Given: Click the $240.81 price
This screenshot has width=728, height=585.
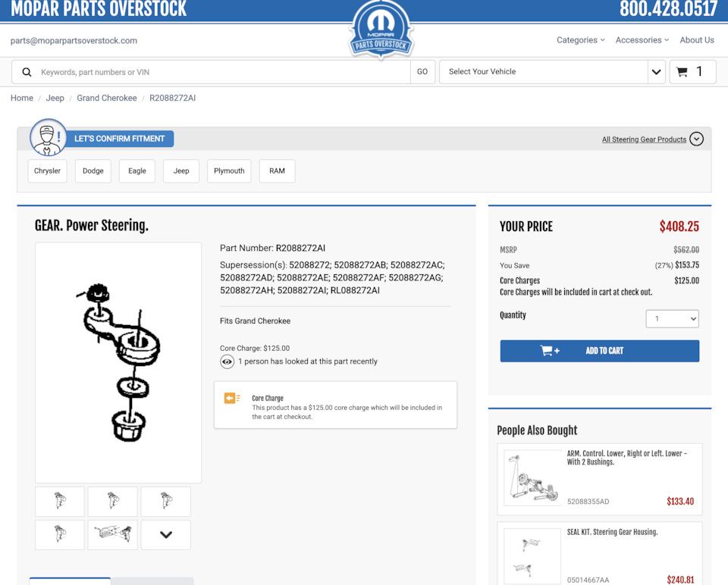Looking at the screenshot, I should pyautogui.click(x=680, y=580).
